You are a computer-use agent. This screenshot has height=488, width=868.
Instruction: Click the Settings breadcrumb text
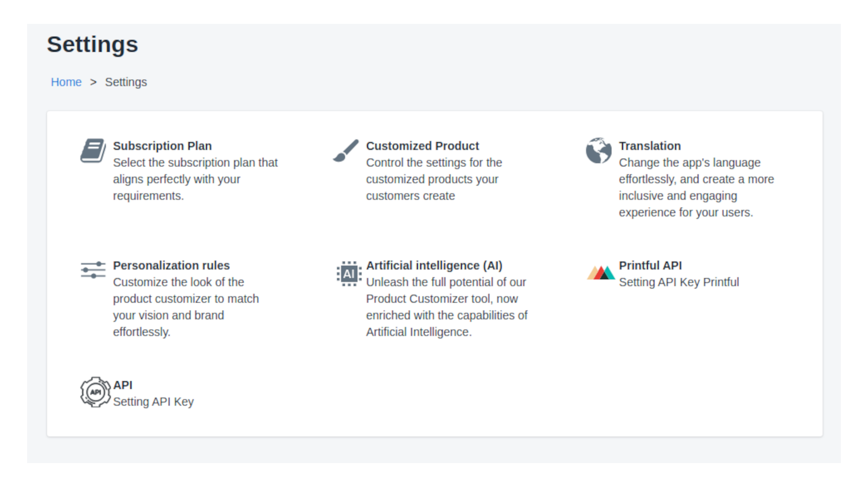(x=126, y=82)
